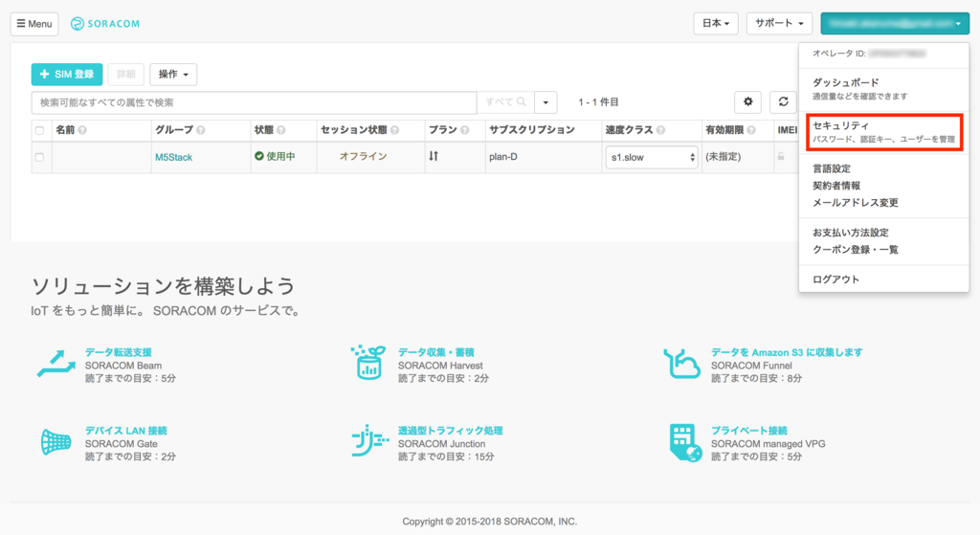
Task: Open the hamburger Menu button
Action: pos(34,24)
